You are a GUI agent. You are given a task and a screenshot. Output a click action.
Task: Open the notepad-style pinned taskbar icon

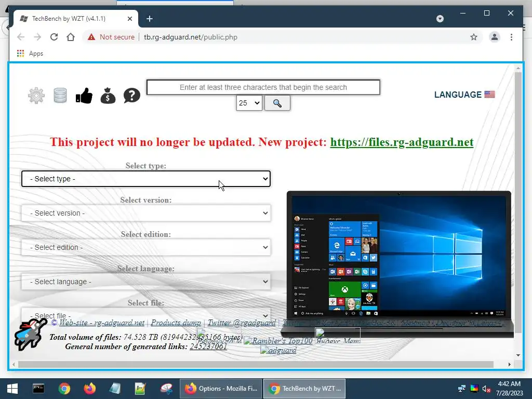(x=115, y=389)
